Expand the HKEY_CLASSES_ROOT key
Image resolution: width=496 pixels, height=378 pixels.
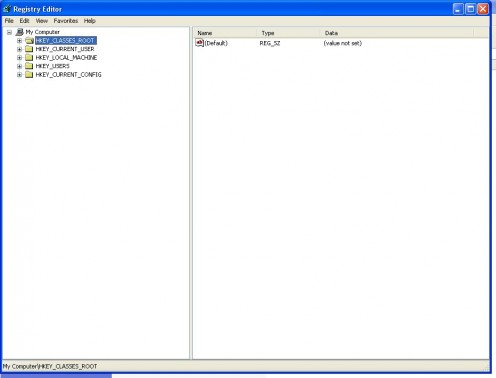click(19, 41)
